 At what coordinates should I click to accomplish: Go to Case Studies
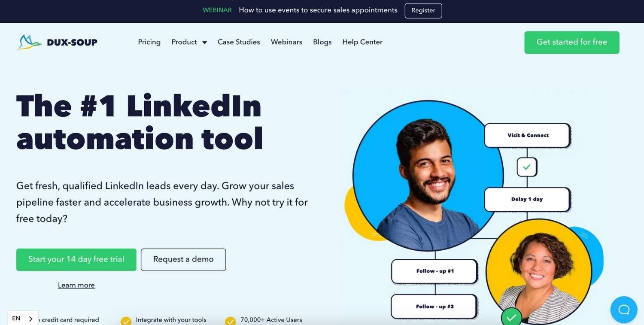[239, 42]
